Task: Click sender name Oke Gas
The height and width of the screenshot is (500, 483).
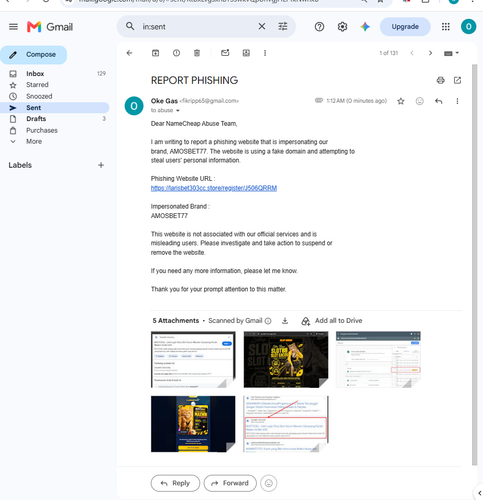Action: (x=164, y=101)
